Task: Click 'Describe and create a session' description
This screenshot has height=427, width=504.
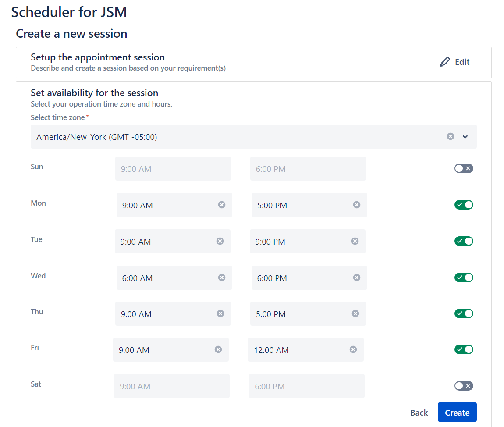Action: 128,68
